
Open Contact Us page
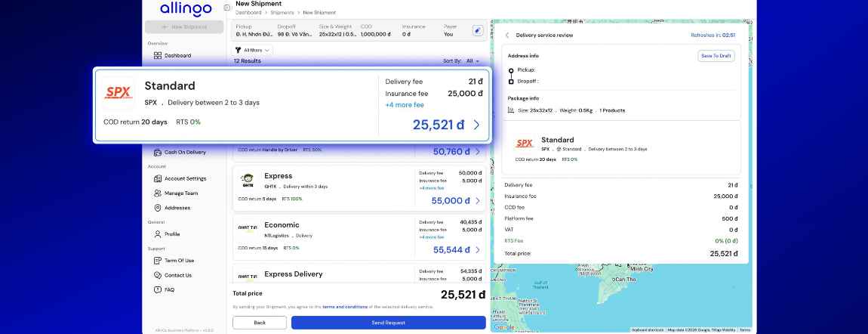177,275
